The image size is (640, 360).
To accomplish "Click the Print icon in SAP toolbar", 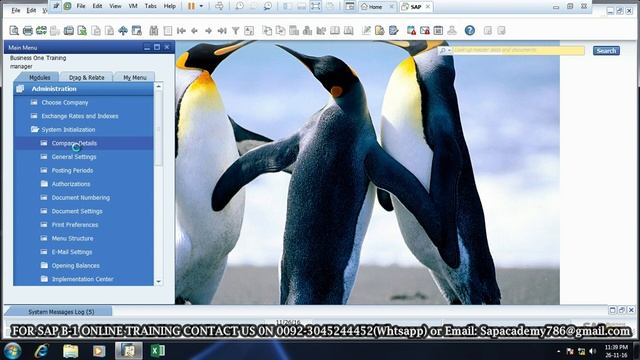I will point(27,31).
